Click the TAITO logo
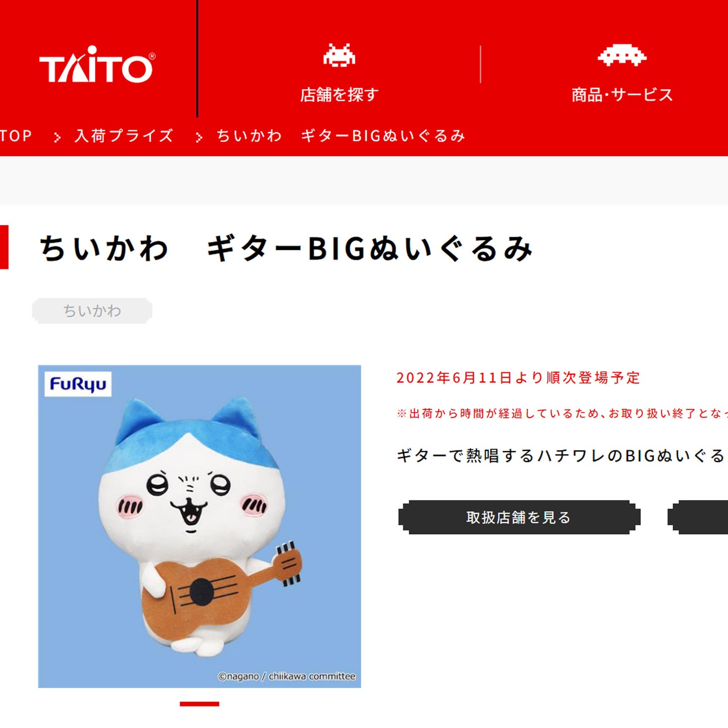728x728 pixels. click(x=97, y=64)
